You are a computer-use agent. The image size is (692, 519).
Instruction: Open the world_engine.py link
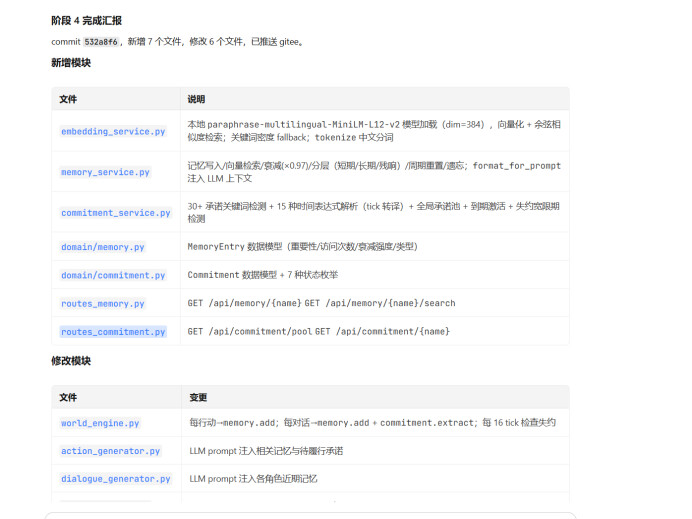click(100, 423)
